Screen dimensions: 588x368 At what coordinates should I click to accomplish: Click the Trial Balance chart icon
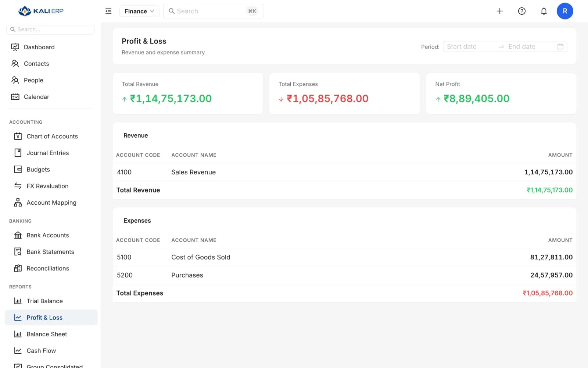click(18, 301)
